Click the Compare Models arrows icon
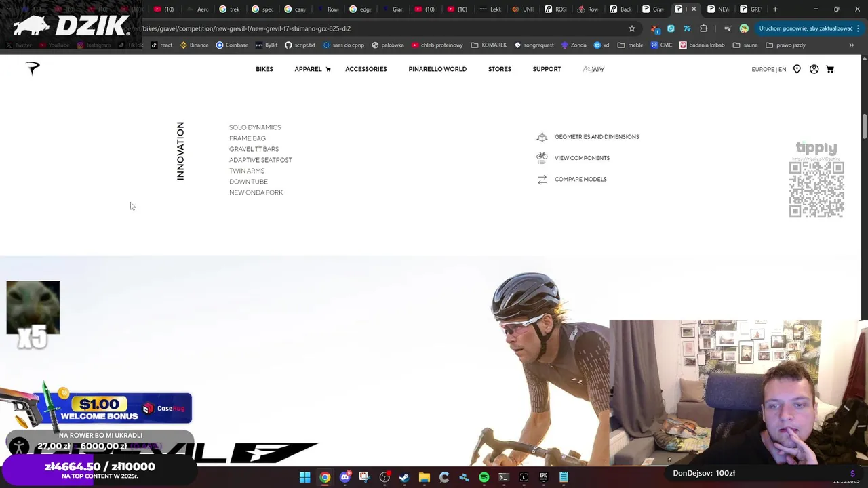868x488 pixels. click(x=542, y=180)
